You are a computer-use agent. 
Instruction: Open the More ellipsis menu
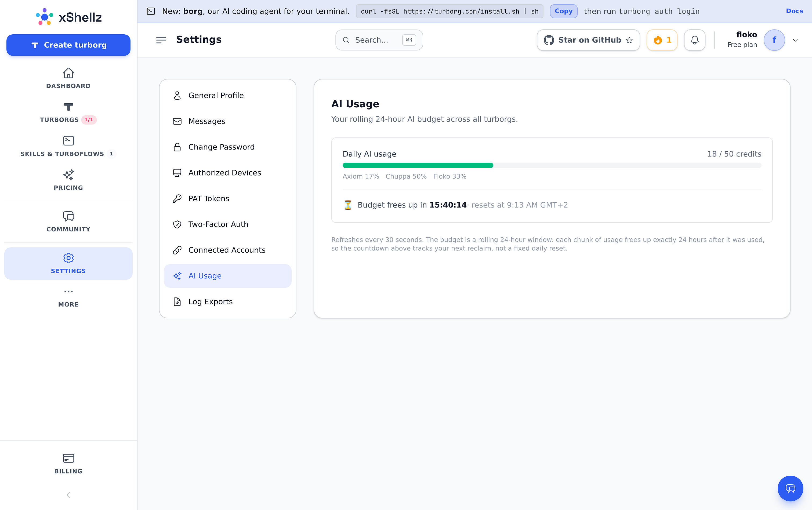point(68,291)
